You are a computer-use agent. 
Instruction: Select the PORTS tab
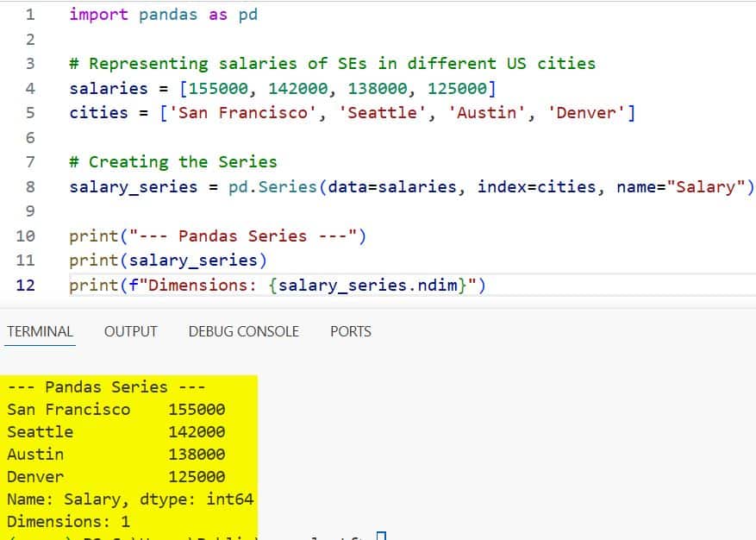click(x=350, y=331)
